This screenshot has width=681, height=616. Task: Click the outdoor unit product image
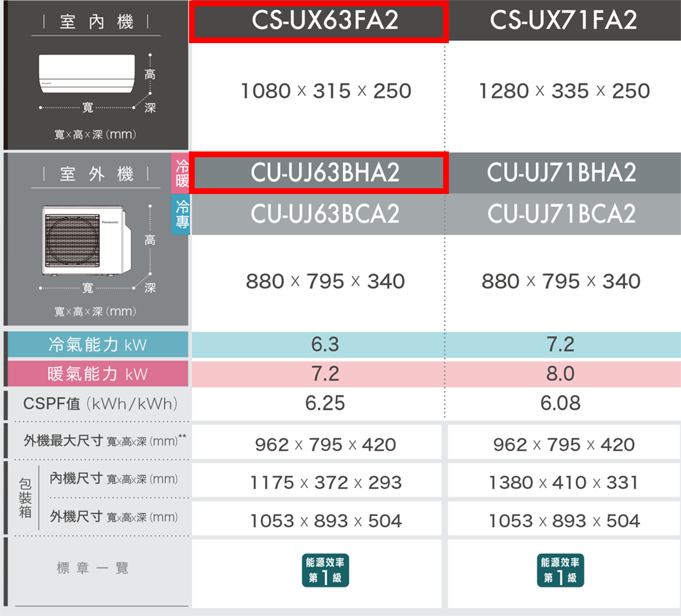coord(87,241)
